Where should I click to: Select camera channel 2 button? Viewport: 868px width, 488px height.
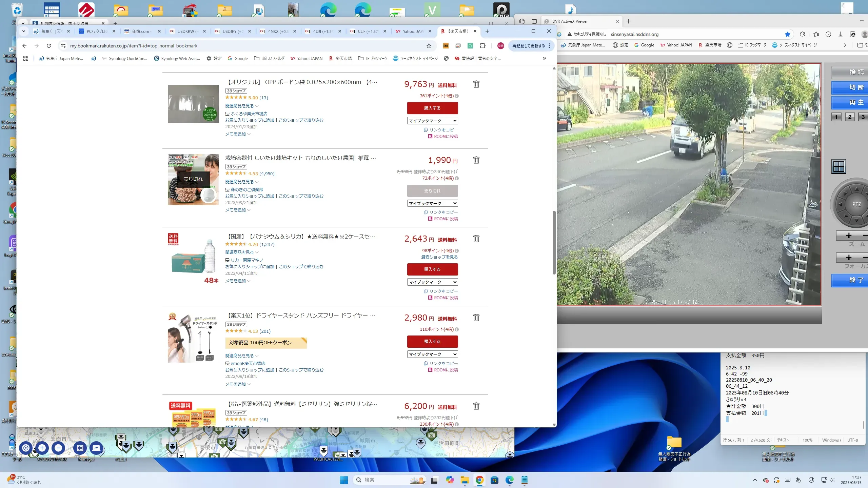coord(849,117)
